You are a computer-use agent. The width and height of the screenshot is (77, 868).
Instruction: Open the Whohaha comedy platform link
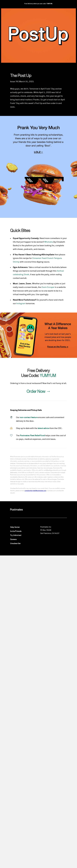point(48,242)
